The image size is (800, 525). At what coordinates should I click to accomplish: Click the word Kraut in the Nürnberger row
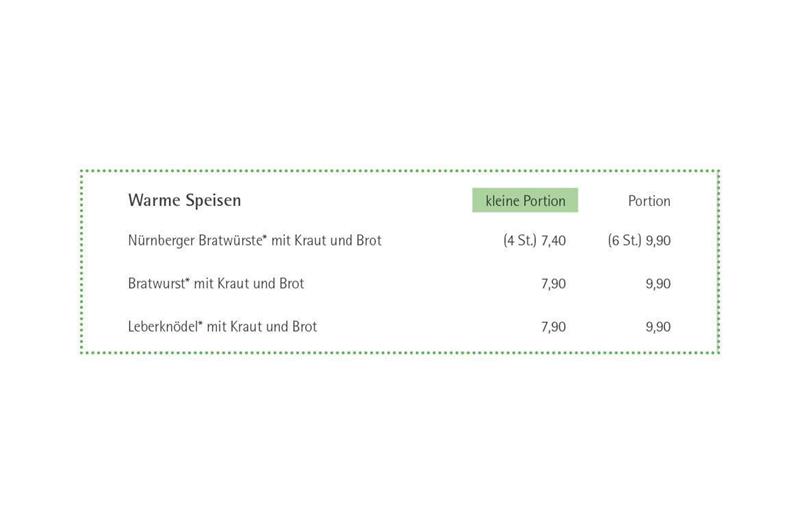(310, 240)
